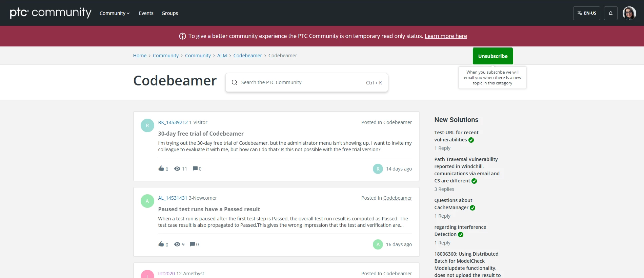Open RK_14539212's large avatar
The width and height of the screenshot is (644, 278).
coord(147,125)
